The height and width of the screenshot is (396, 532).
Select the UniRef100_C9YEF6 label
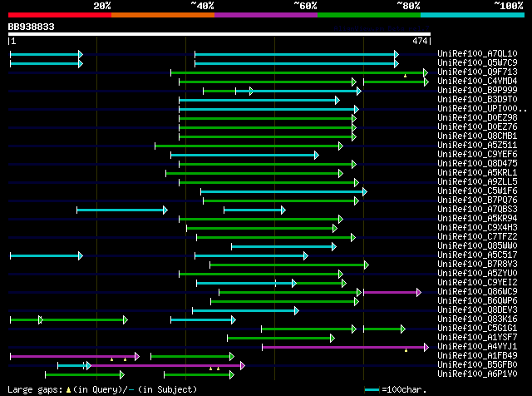pyautogui.click(x=477, y=154)
